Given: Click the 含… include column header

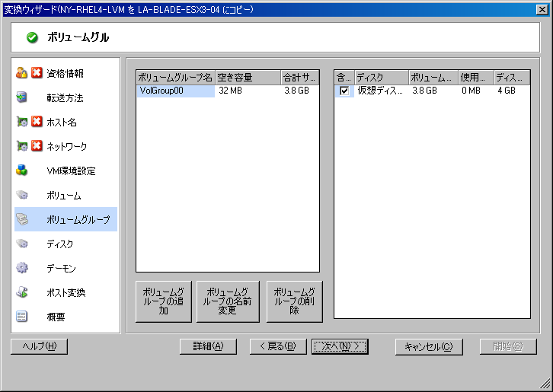Looking at the screenshot, I should point(344,77).
